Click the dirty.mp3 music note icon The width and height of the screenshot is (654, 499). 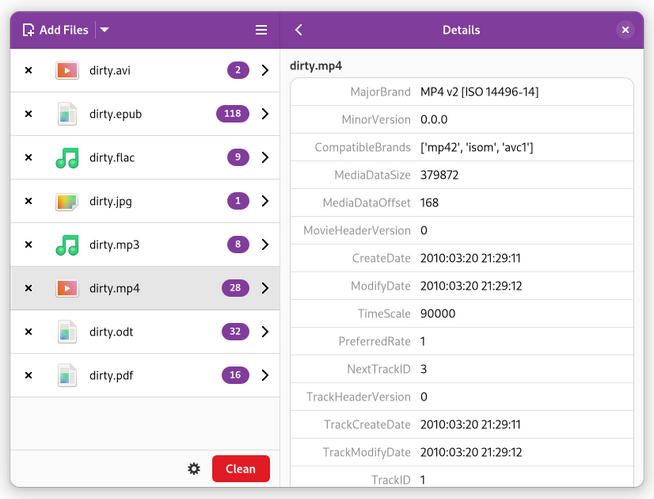click(x=66, y=245)
